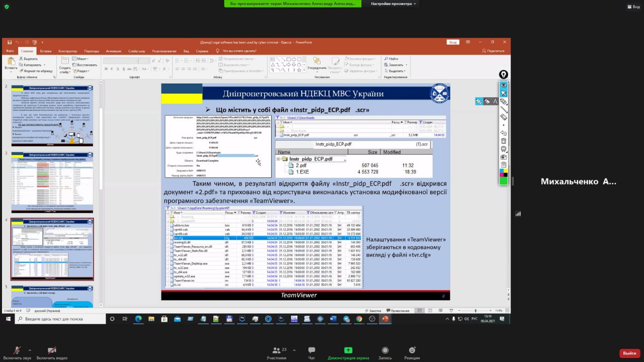Click the trash clear-annotations icon
The width and height of the screenshot is (644, 362).
(x=504, y=141)
